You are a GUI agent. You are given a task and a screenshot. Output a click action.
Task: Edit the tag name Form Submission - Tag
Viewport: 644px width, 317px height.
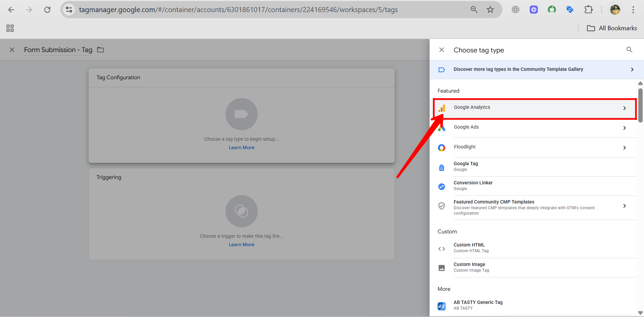point(58,50)
